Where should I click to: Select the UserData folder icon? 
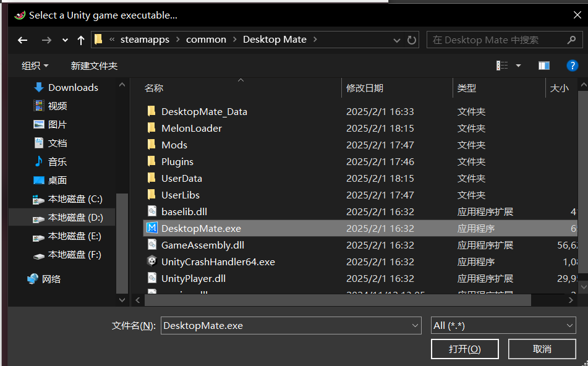(x=151, y=178)
